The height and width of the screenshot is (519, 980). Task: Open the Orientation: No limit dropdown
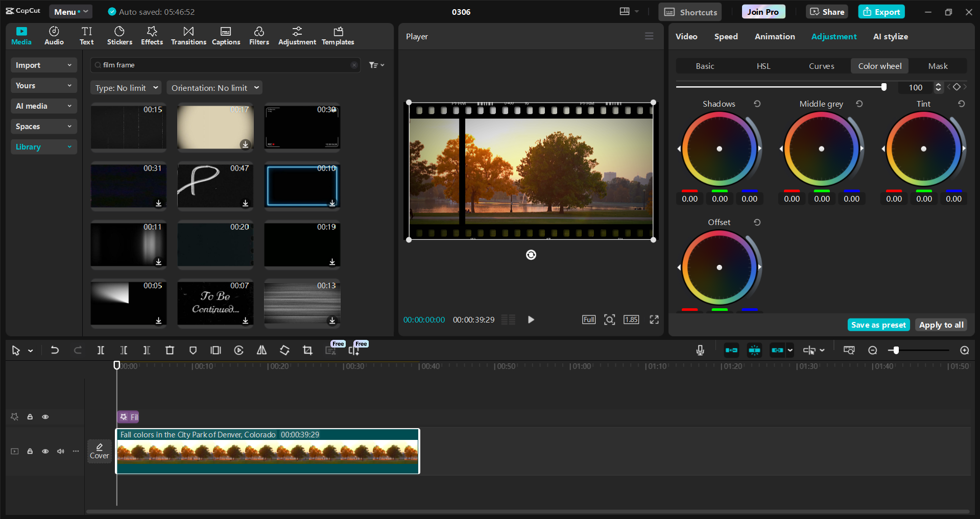pyautogui.click(x=214, y=87)
